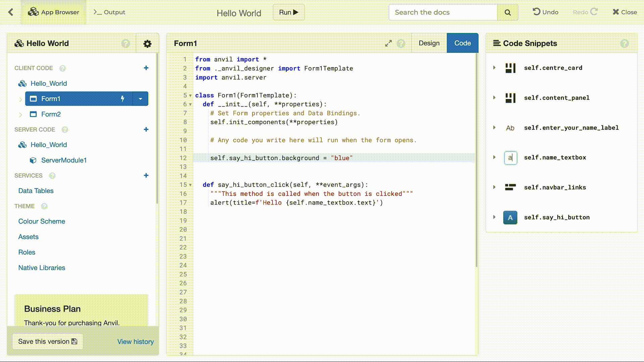Open the app settings gear icon
The width and height of the screenshot is (644, 362).
[147, 43]
